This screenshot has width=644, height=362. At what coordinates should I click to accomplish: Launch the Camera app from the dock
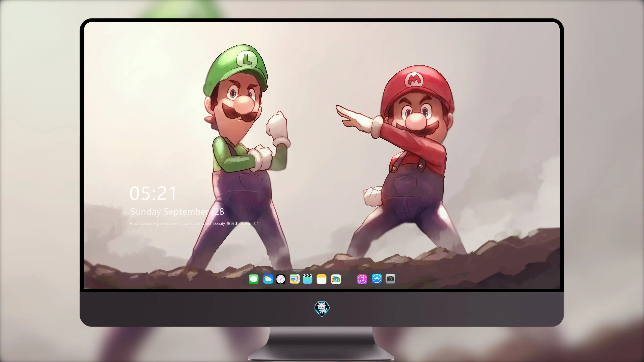390,279
